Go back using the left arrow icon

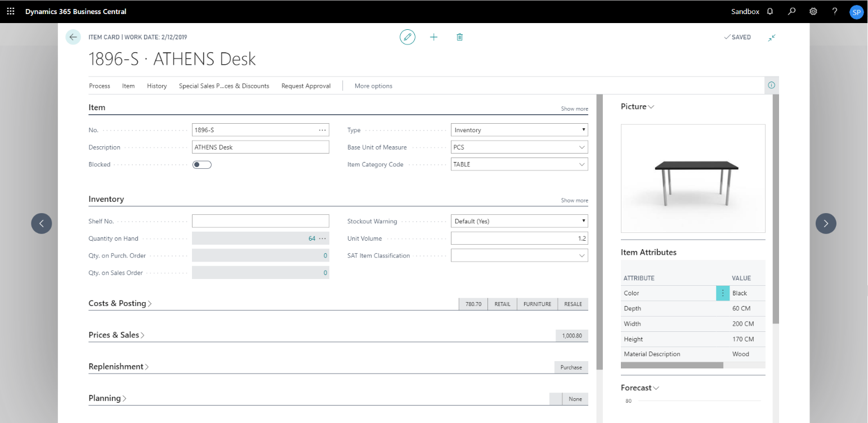pos(73,37)
